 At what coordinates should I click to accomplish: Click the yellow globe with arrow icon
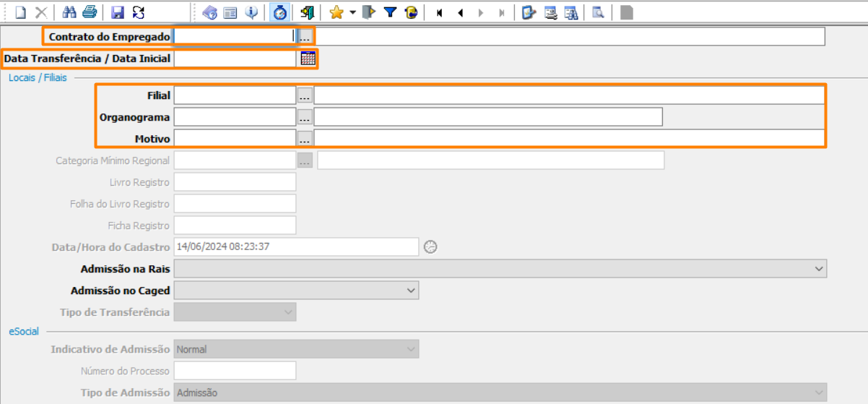[x=411, y=12]
